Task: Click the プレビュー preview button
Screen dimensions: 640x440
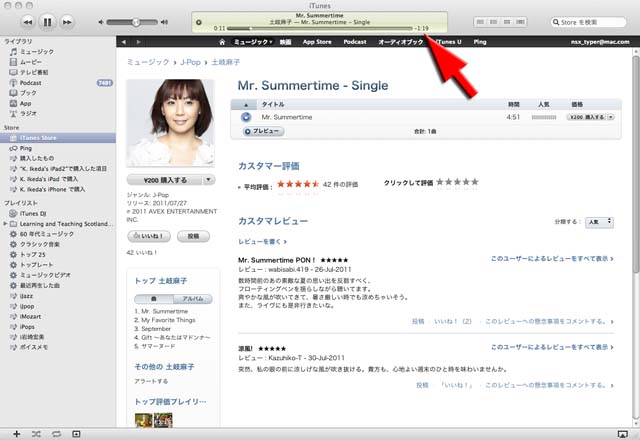Action: pos(263,131)
